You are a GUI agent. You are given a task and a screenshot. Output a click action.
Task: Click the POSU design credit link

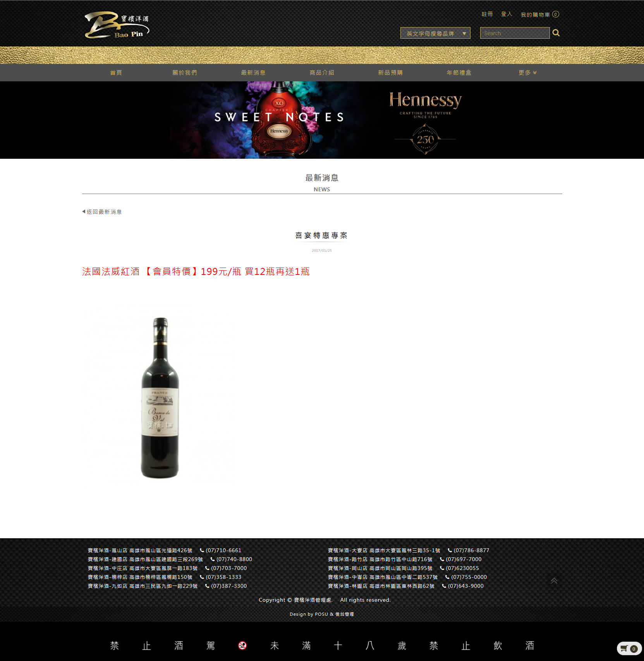point(321,614)
